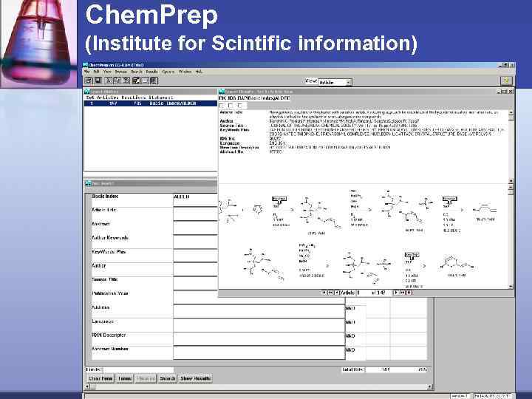532x399 pixels.
Task: Click the Show Results button
Action: 195,378
